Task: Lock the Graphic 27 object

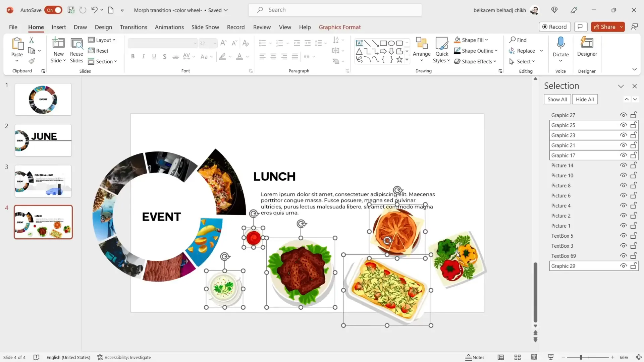Action: point(634,115)
